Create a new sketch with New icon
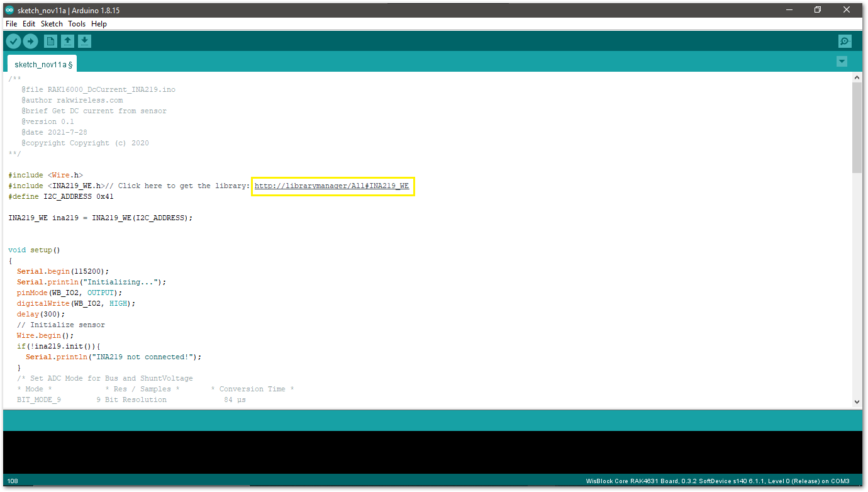 point(50,42)
